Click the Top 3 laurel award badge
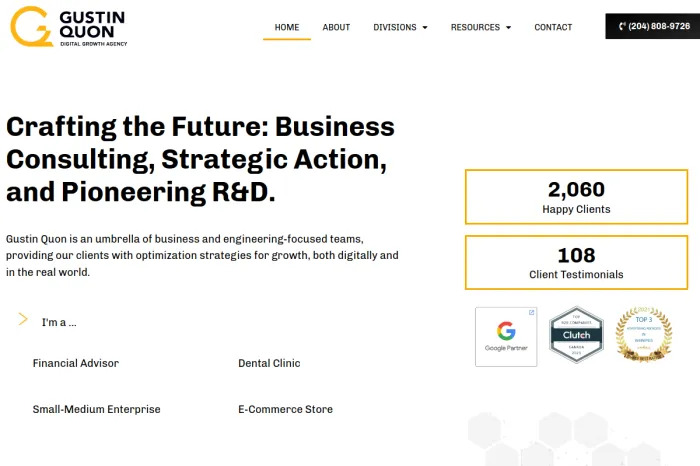This screenshot has height=466, width=700. (643, 334)
